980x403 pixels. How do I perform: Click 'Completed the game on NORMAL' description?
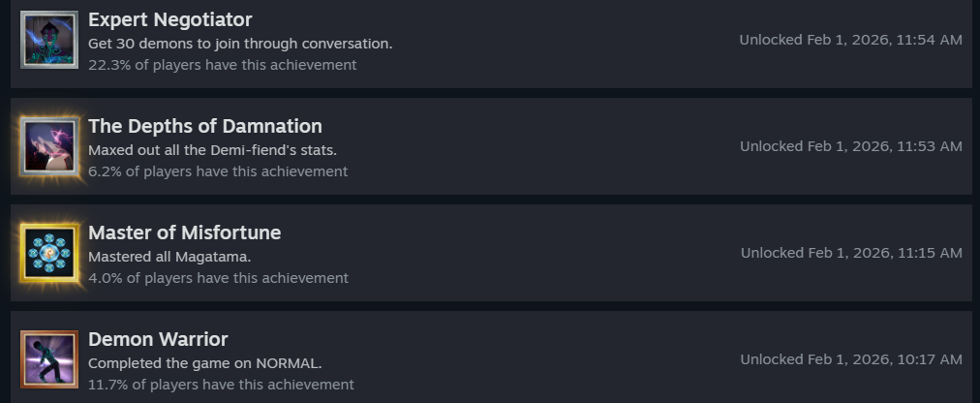point(204,363)
